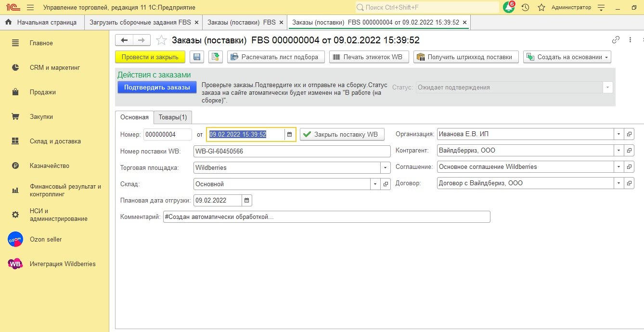Expand Договор dropdown arrow
644x332 pixels.
[x=618, y=183]
